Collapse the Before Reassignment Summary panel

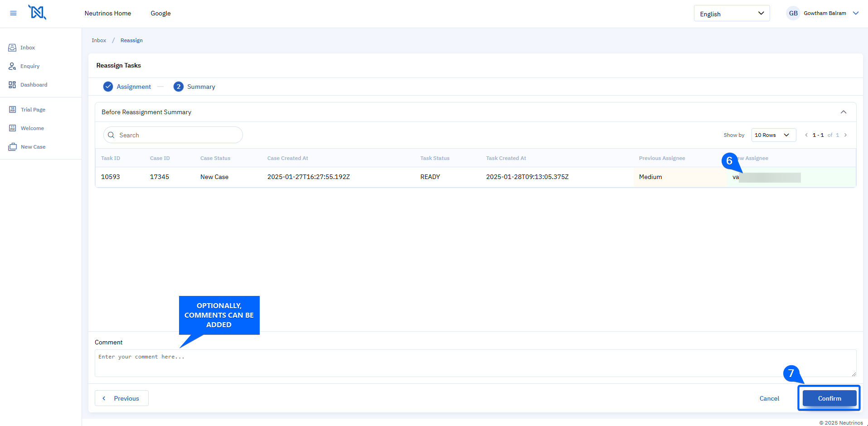[844, 112]
